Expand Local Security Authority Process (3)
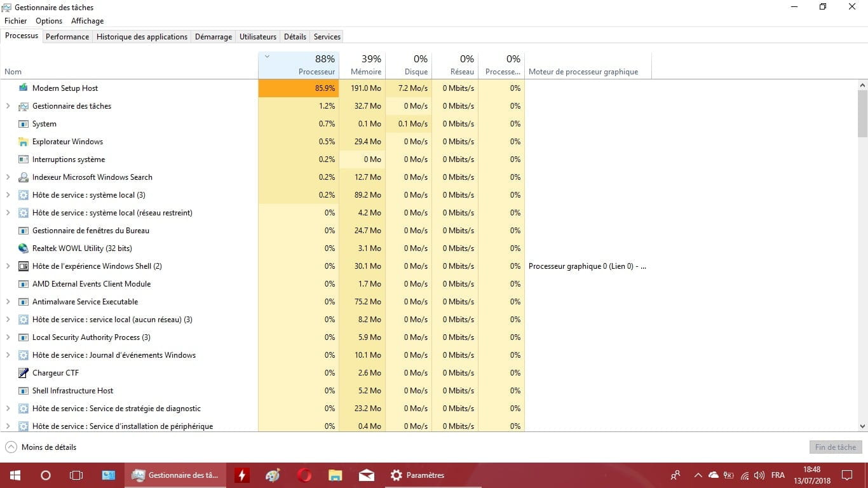 (8, 337)
